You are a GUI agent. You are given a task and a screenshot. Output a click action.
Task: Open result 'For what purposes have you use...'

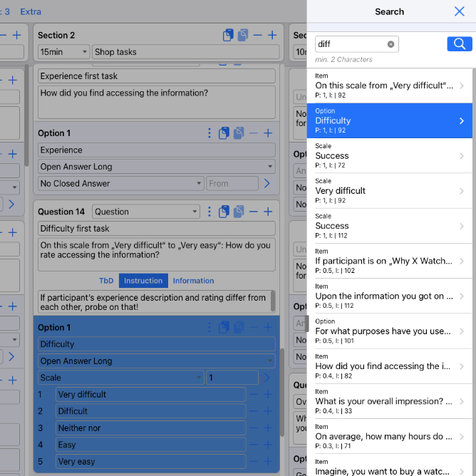pos(390,331)
